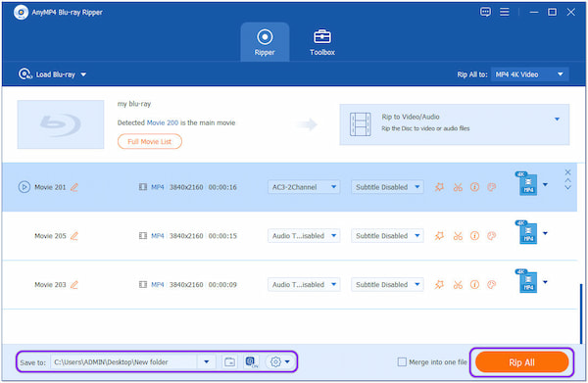Screen dimensions: 588x383
Task: Click the Save to path input field
Action: pos(124,362)
